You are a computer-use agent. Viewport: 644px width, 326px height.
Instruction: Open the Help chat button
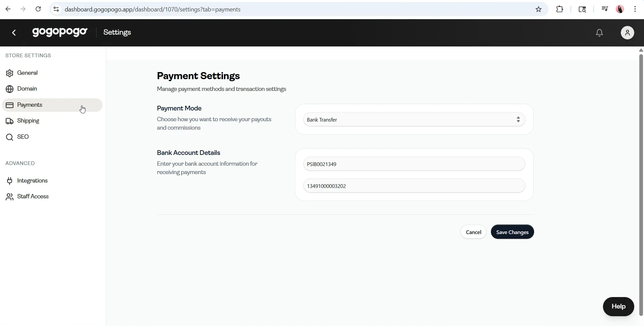(618, 306)
